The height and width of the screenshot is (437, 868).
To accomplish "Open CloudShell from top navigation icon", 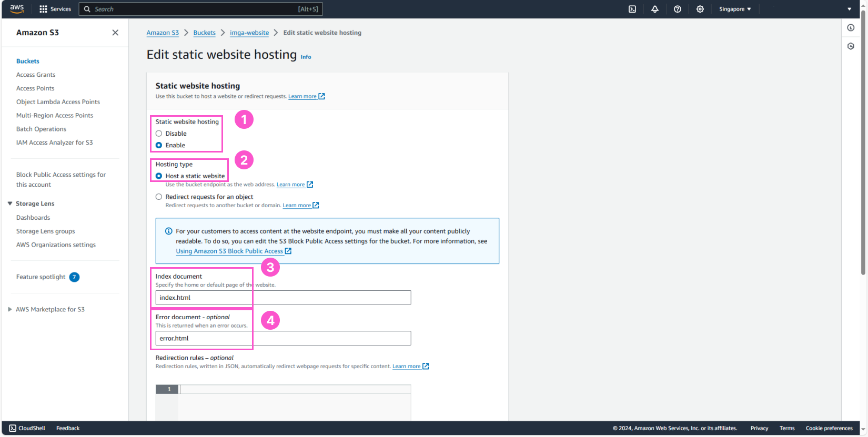I will (x=632, y=9).
